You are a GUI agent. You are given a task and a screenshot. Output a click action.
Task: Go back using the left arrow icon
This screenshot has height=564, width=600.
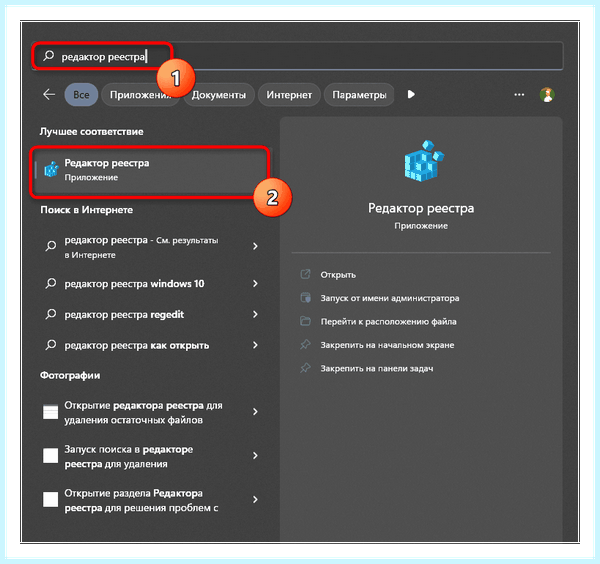[49, 94]
